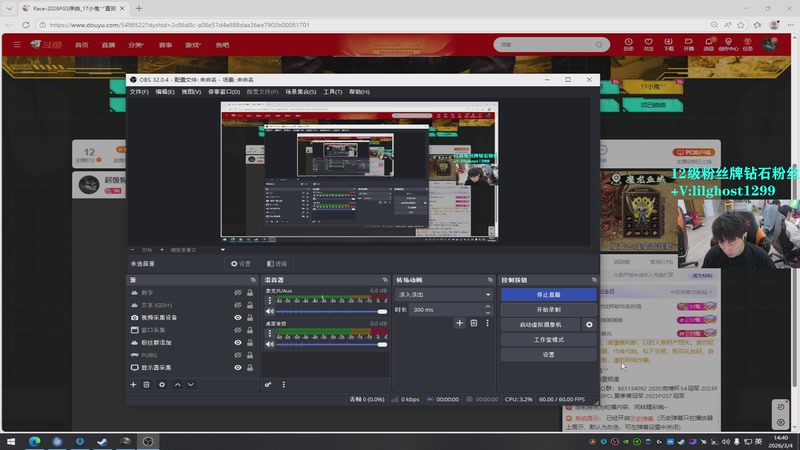The height and width of the screenshot is (450, 800).
Task: Open the 麦克风/Aux channel options dots
Action: (x=270, y=301)
